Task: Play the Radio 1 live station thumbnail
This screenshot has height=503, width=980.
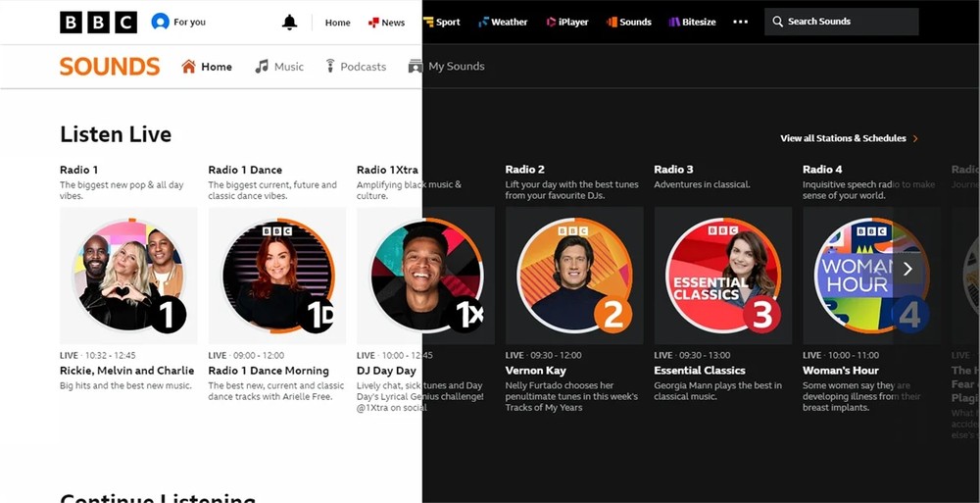Action: click(x=128, y=275)
